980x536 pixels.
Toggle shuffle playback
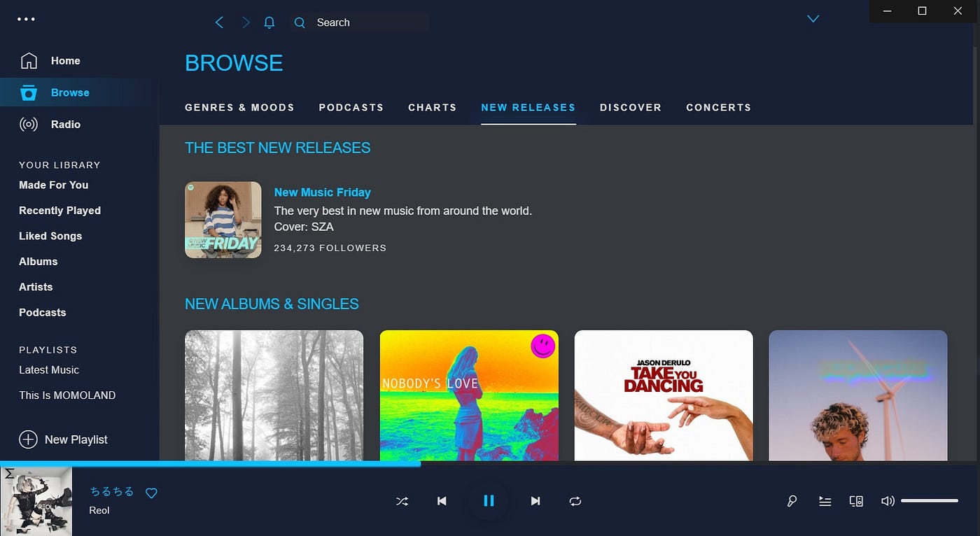(x=402, y=501)
